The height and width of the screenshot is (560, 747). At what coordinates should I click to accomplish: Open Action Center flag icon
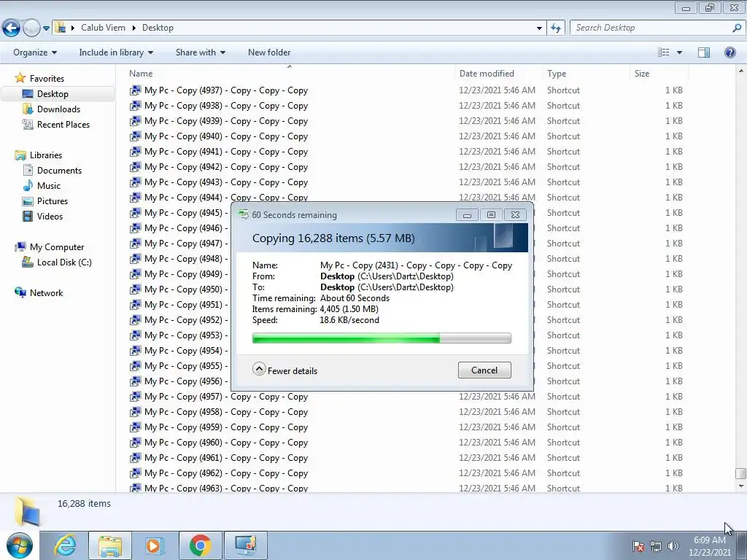click(638, 547)
